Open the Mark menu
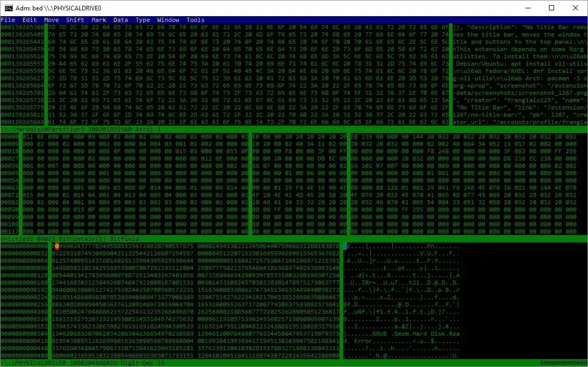The height and width of the screenshot is (367, 588). (x=99, y=20)
